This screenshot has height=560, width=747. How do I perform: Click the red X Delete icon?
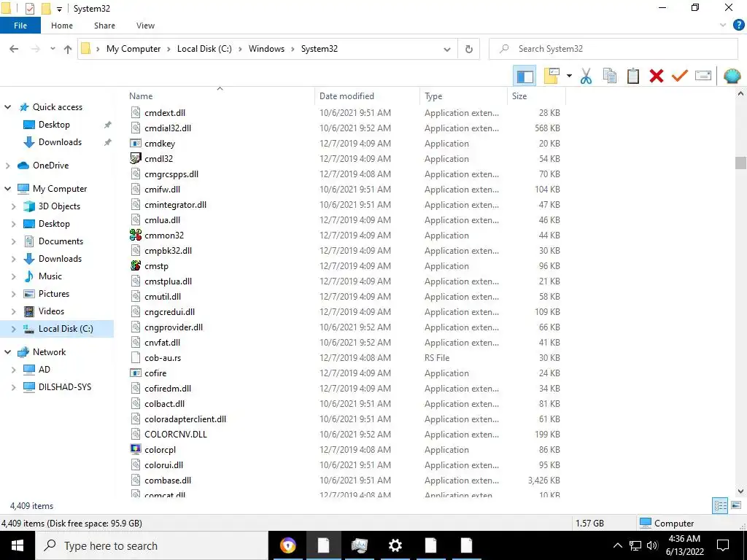[657, 76]
